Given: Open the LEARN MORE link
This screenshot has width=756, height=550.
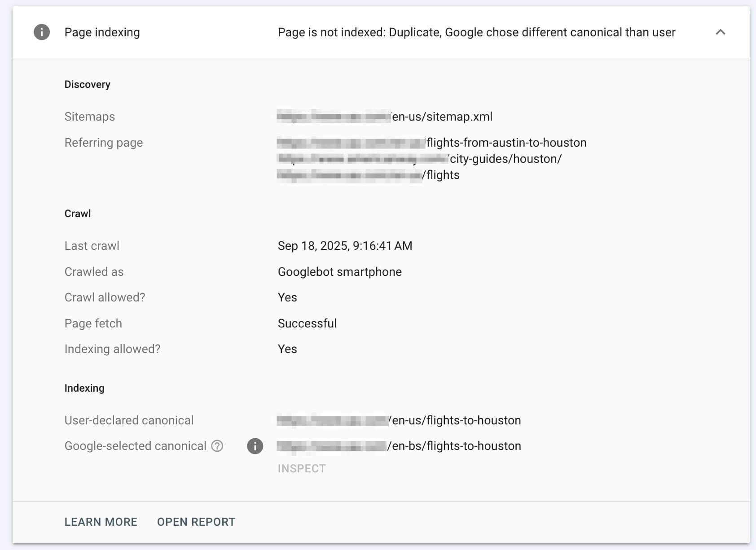Looking at the screenshot, I should [101, 522].
